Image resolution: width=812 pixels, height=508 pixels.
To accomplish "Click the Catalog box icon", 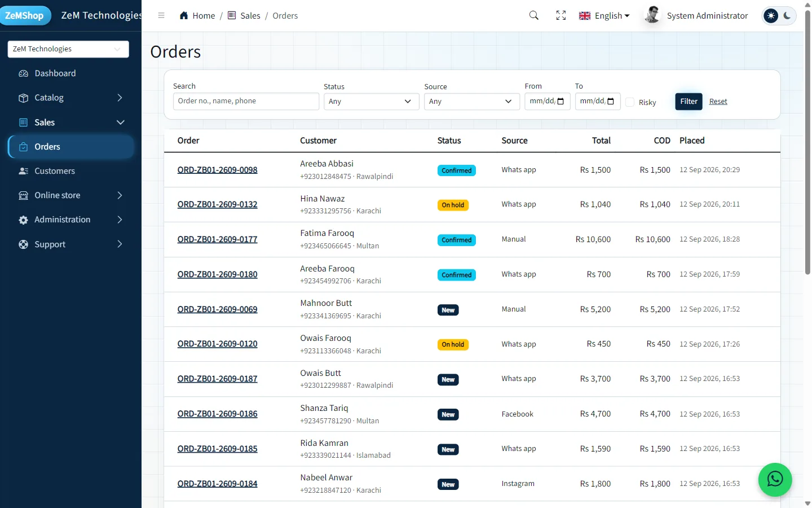I will (x=23, y=98).
